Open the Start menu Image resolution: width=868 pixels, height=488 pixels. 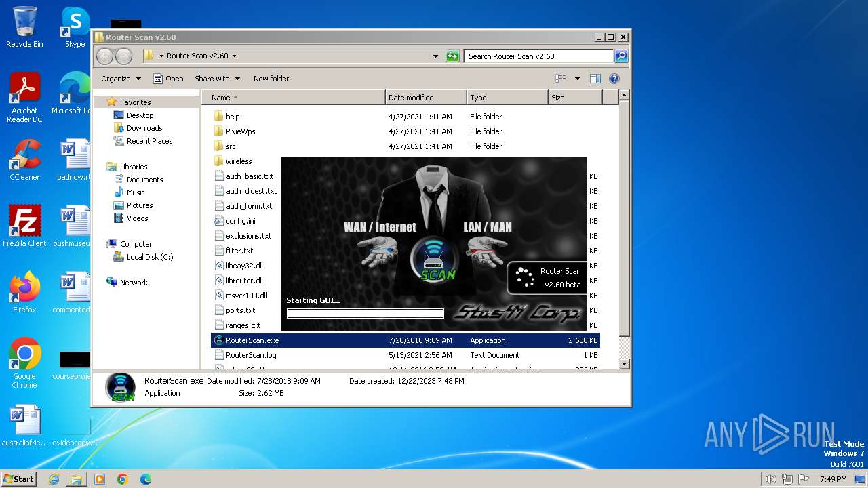pyautogui.click(x=18, y=479)
